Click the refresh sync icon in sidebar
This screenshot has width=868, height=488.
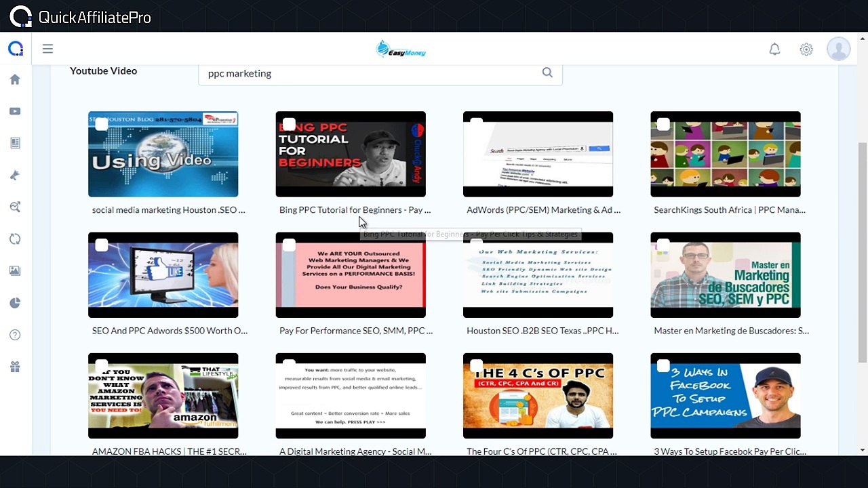(x=15, y=239)
